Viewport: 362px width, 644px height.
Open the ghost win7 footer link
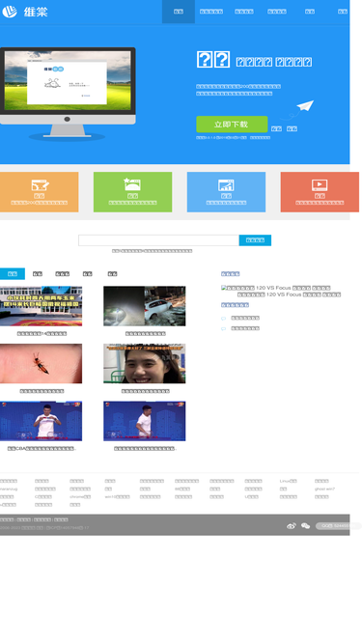click(324, 489)
